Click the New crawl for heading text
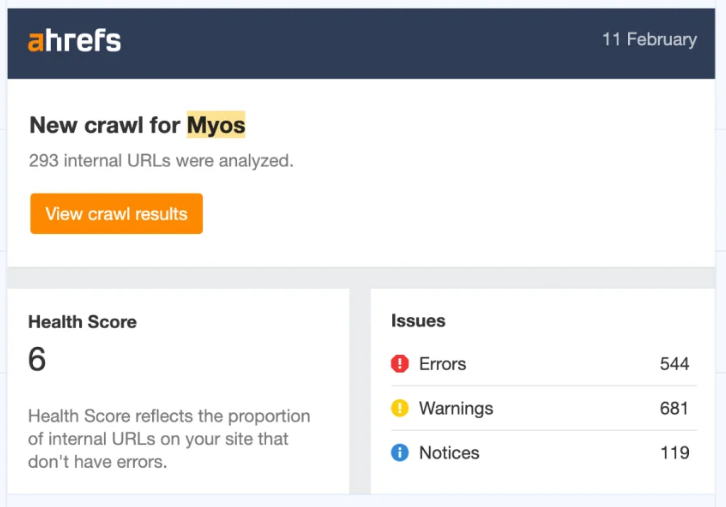This screenshot has width=726, height=507. point(105,125)
